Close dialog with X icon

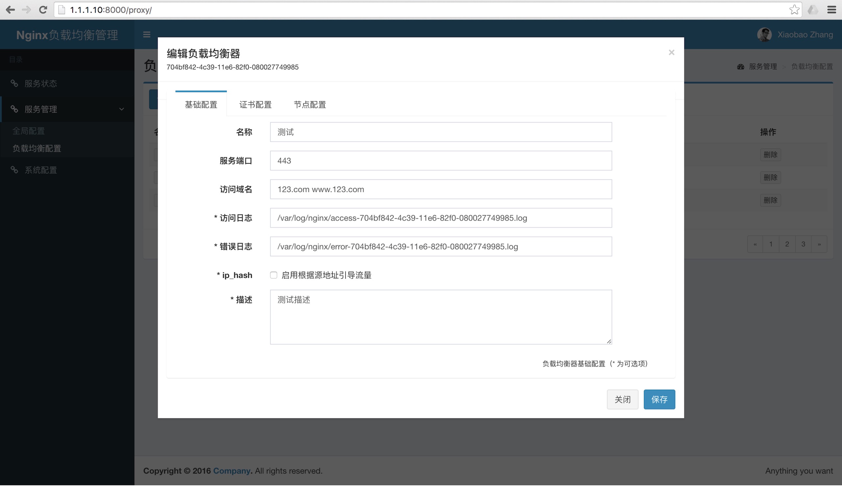click(x=671, y=52)
